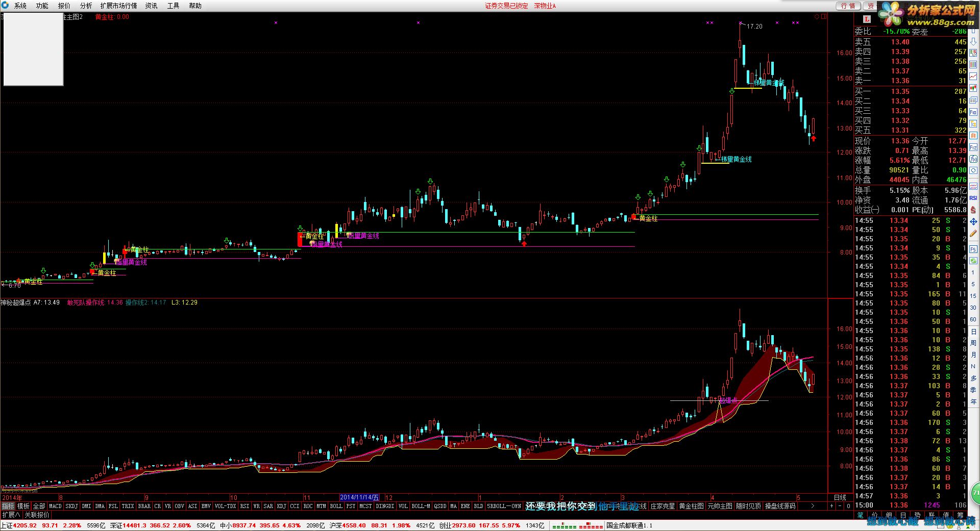Select the MACD indicator tab
Screen dimensions: 980x531
(55, 506)
